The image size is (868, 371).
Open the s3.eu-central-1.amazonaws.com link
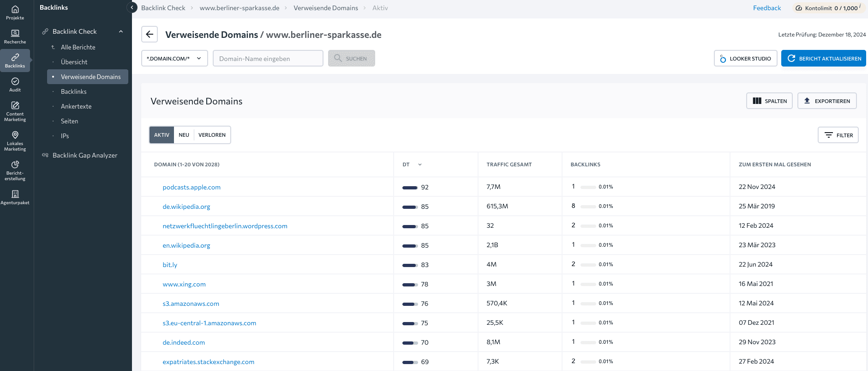coord(209,323)
